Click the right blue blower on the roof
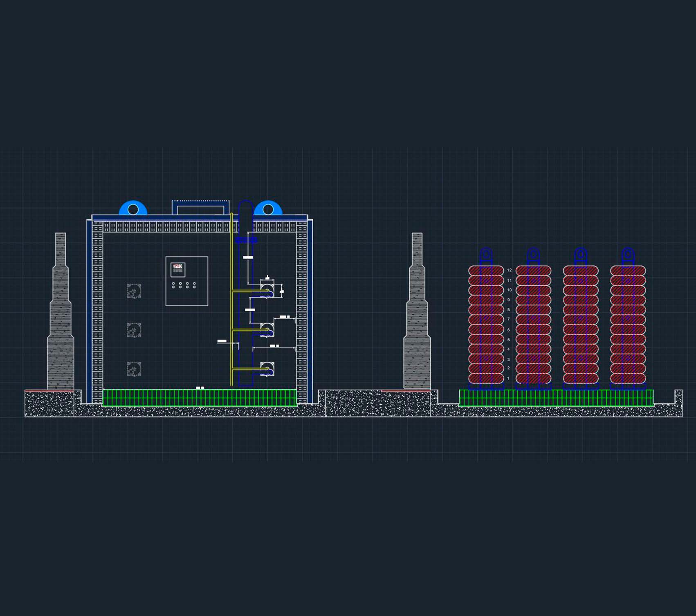Viewport: 696px width, 616px height. pyautogui.click(x=268, y=208)
